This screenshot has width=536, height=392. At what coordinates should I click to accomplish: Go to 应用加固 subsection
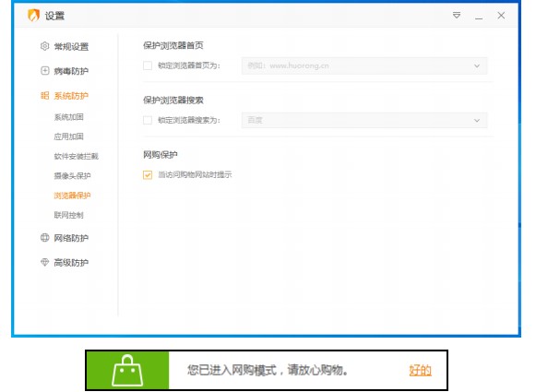tap(68, 137)
